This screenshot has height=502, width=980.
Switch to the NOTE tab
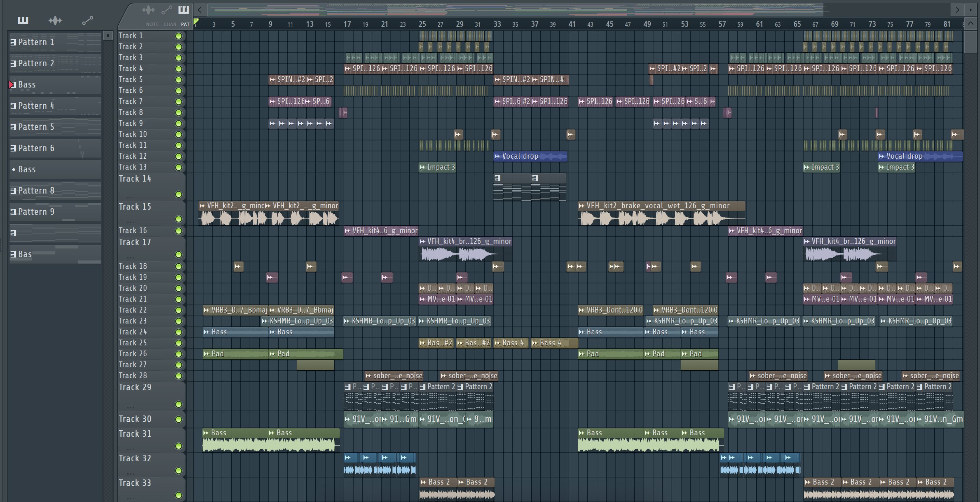[x=152, y=24]
